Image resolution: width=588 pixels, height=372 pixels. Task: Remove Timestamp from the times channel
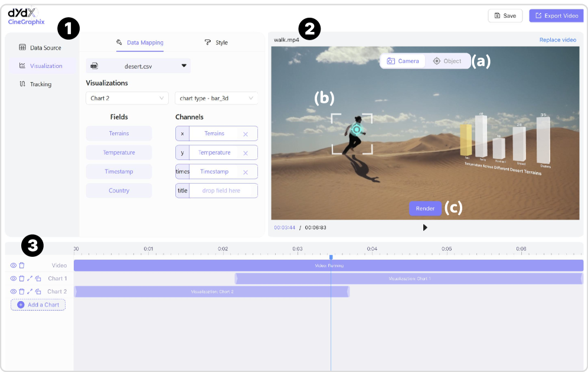coord(246,172)
